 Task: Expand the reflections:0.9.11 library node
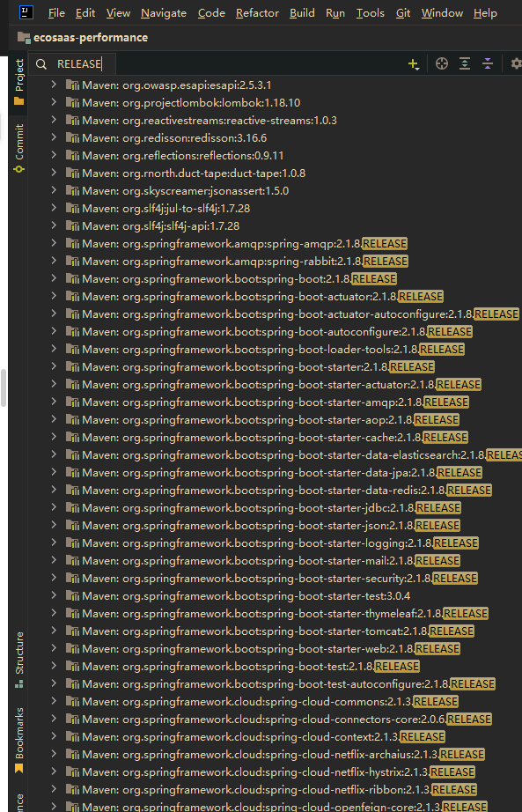(x=54, y=155)
